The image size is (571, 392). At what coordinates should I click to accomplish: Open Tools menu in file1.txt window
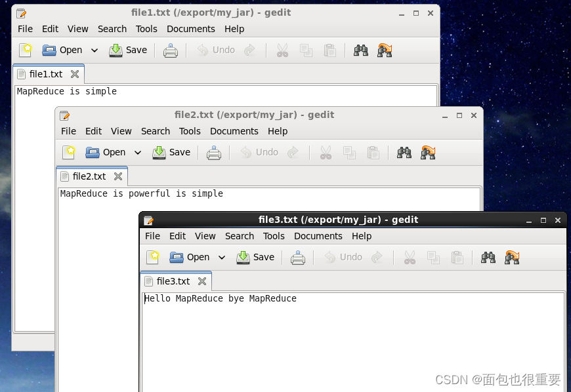coord(146,29)
